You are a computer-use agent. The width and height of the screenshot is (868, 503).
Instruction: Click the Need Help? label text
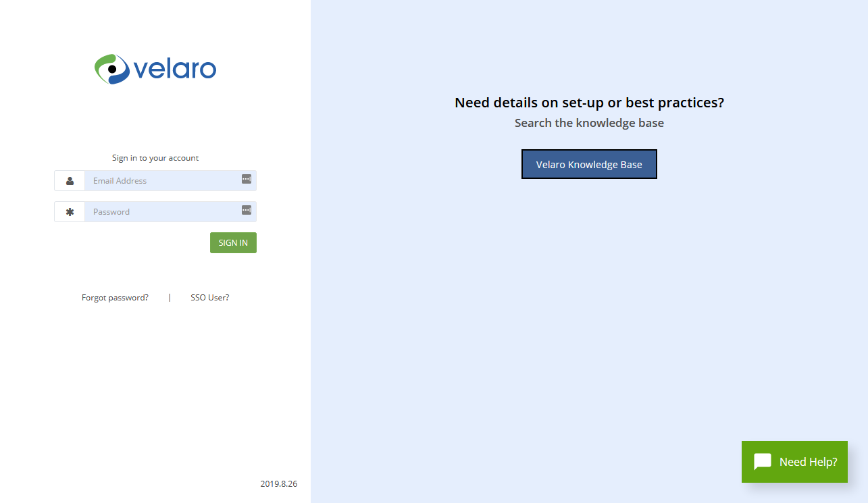pos(808,462)
